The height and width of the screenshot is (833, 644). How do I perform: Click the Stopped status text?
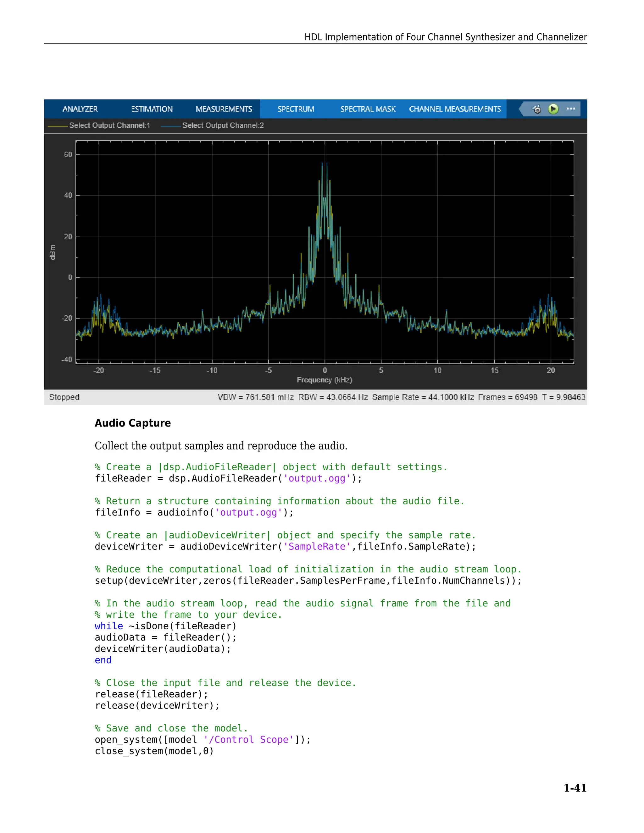point(64,397)
